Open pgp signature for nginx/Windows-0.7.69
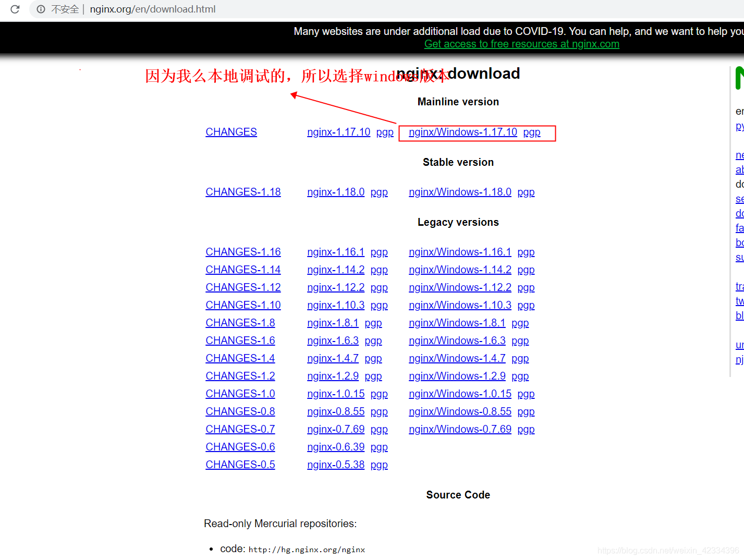The width and height of the screenshot is (744, 560). (x=526, y=430)
